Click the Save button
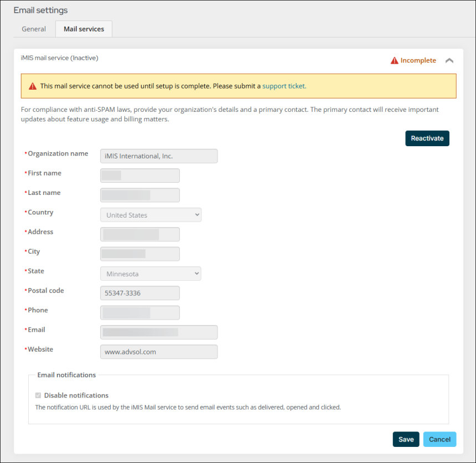Screen dimensions: 476x463 (406, 439)
